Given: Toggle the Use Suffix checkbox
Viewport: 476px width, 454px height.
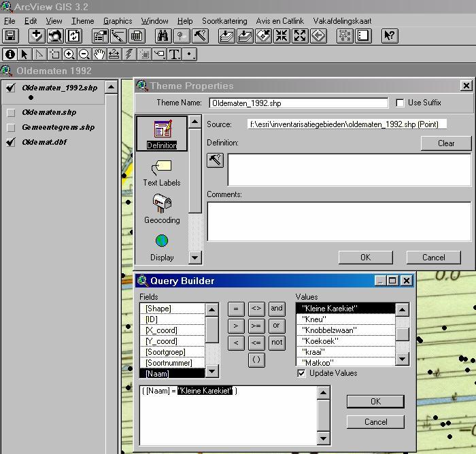Looking at the screenshot, I should [x=400, y=103].
